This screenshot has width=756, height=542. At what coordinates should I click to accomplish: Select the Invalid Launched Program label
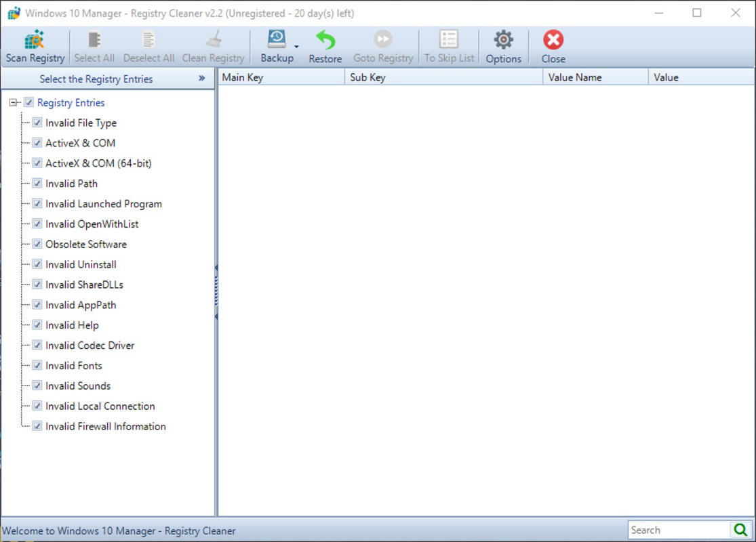[104, 204]
